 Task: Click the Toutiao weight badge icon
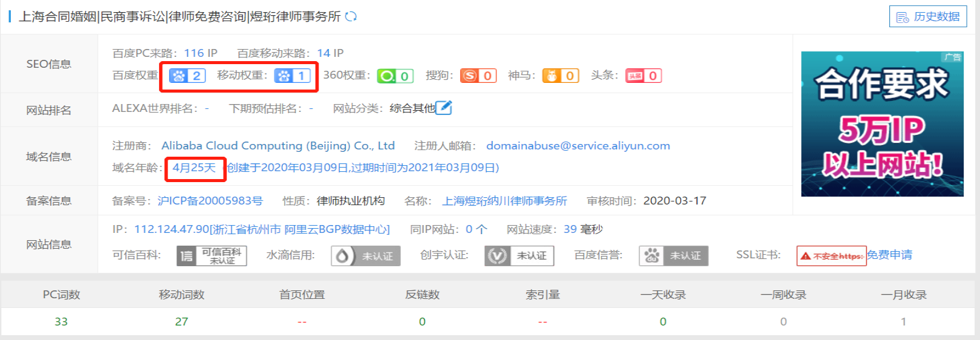pos(643,76)
